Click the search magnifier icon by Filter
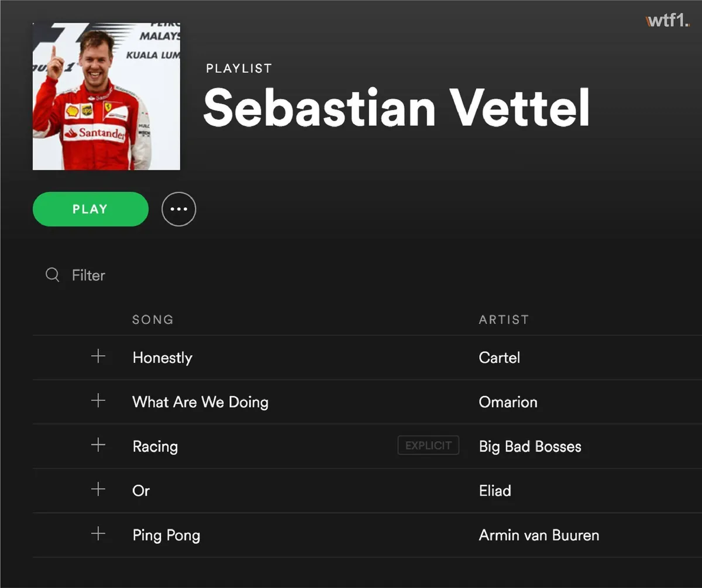Viewport: 702px width, 588px height. point(53,275)
